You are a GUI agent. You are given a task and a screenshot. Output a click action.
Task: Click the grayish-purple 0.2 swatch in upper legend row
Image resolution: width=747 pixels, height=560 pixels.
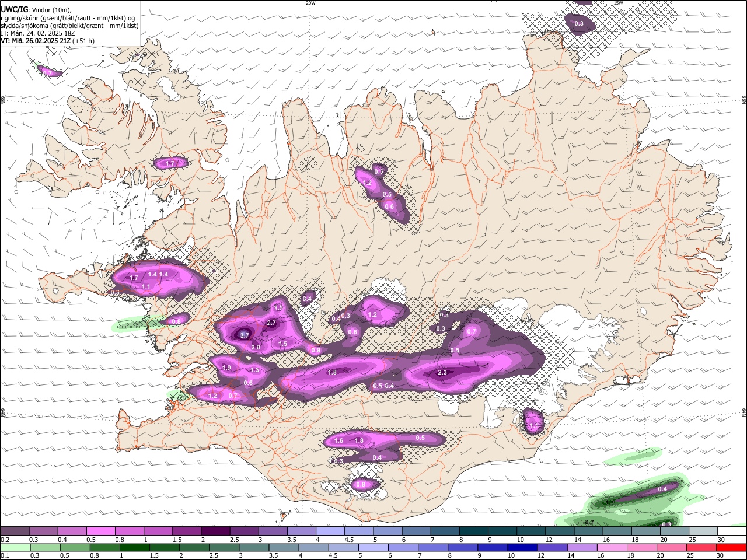pyautogui.click(x=15, y=531)
